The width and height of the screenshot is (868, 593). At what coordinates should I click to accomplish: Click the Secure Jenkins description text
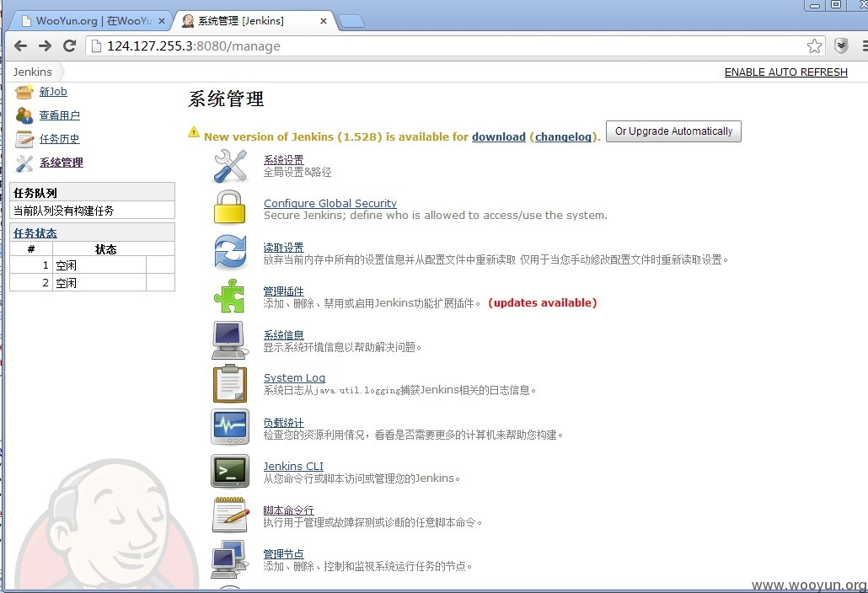tap(435, 215)
